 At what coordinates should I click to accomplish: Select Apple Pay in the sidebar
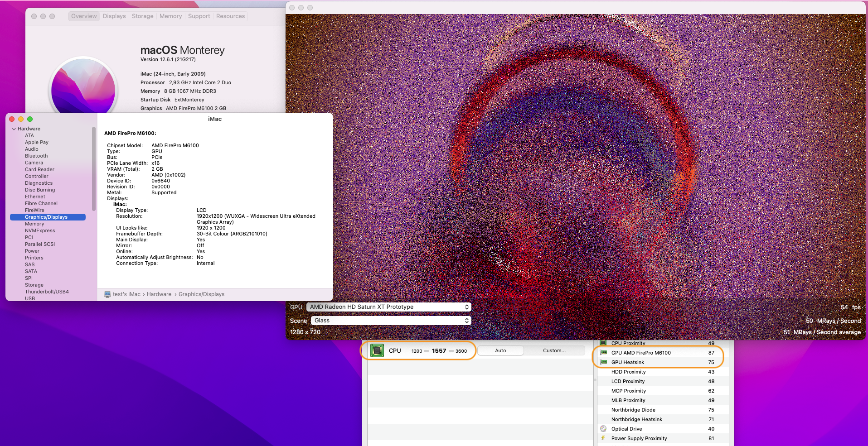(x=37, y=143)
